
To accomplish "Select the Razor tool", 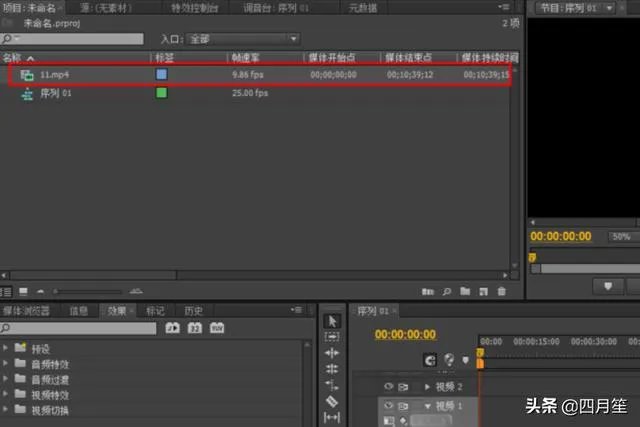I will tap(332, 401).
